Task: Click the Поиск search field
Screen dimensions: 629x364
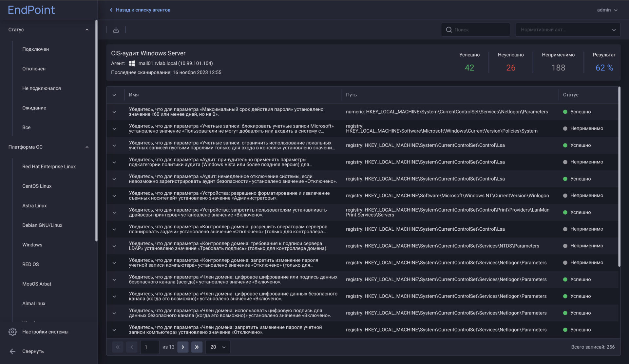Action: coord(475,30)
